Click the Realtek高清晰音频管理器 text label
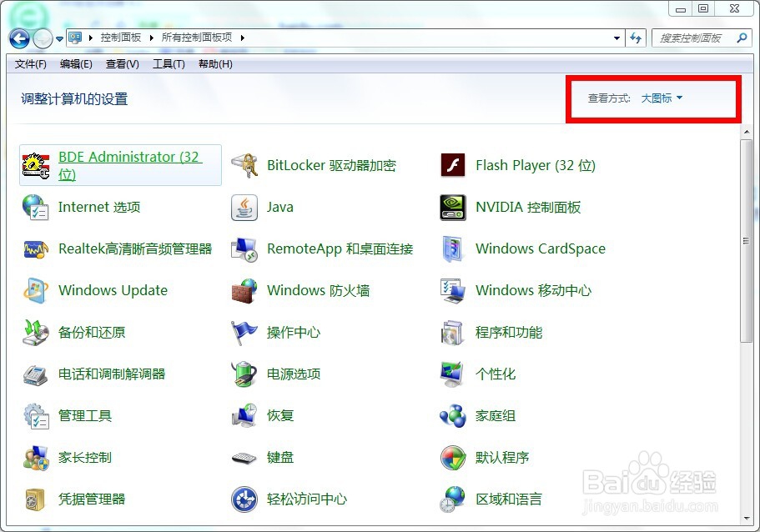Viewport: 760px width, 532px height. tap(135, 249)
